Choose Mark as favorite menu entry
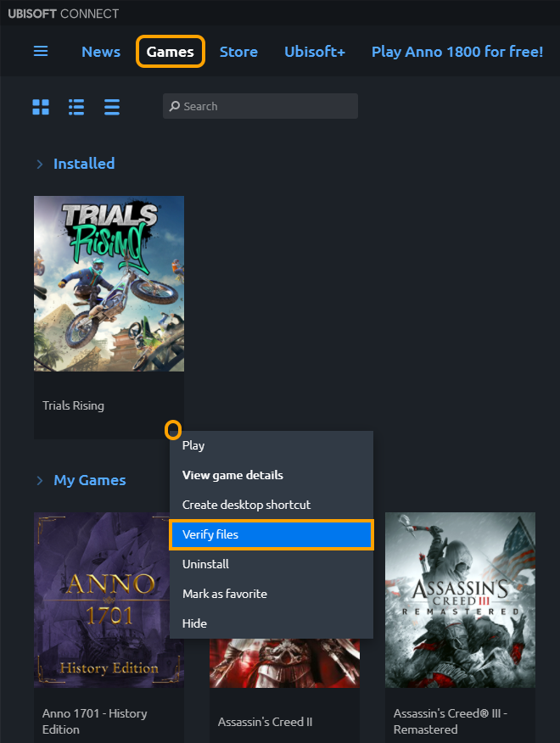The image size is (560, 743). click(272, 594)
